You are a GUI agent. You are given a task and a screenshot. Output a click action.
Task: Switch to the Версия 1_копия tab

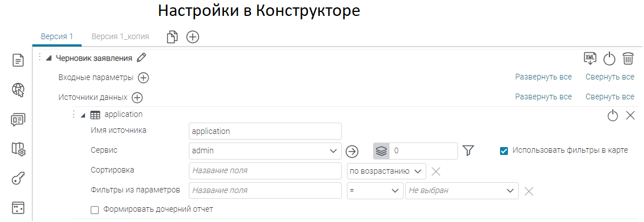point(120,36)
